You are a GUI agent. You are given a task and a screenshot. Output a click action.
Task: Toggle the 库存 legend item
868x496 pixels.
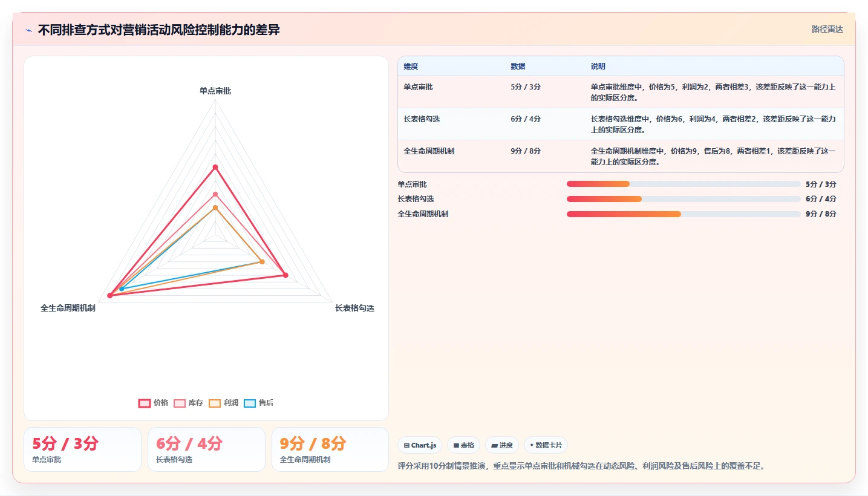click(188, 403)
